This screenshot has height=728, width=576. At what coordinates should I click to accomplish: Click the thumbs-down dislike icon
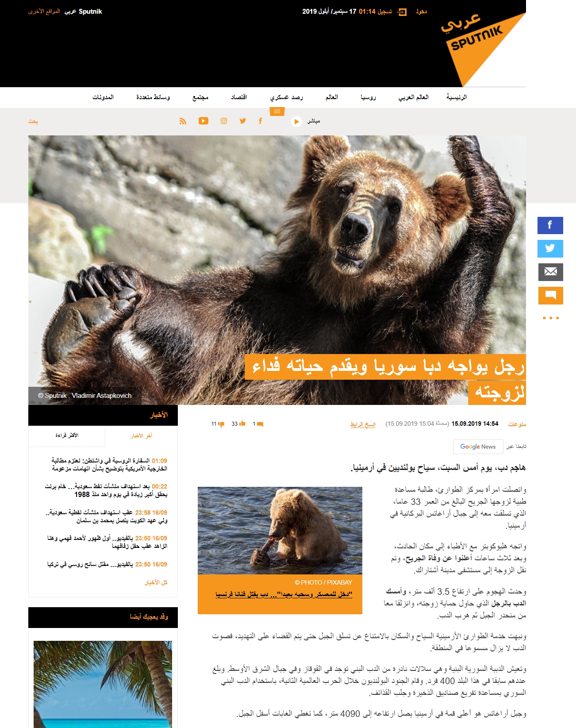(x=221, y=424)
